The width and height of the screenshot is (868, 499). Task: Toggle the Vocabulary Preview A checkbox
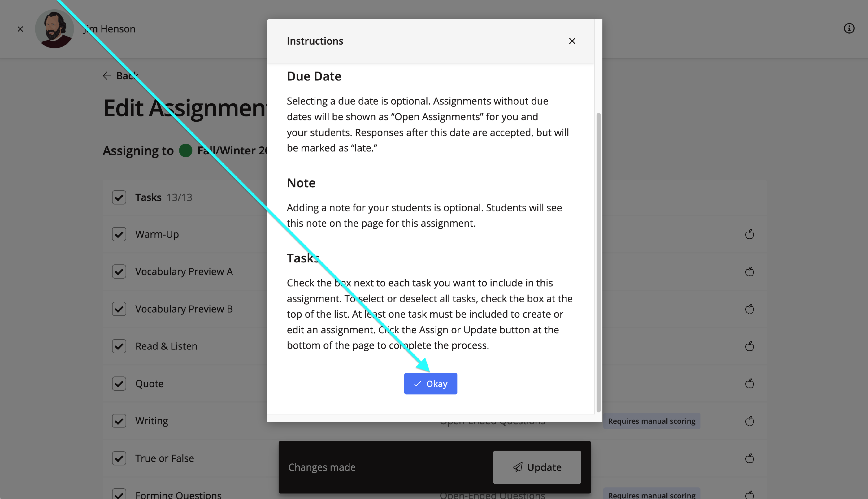(x=119, y=272)
